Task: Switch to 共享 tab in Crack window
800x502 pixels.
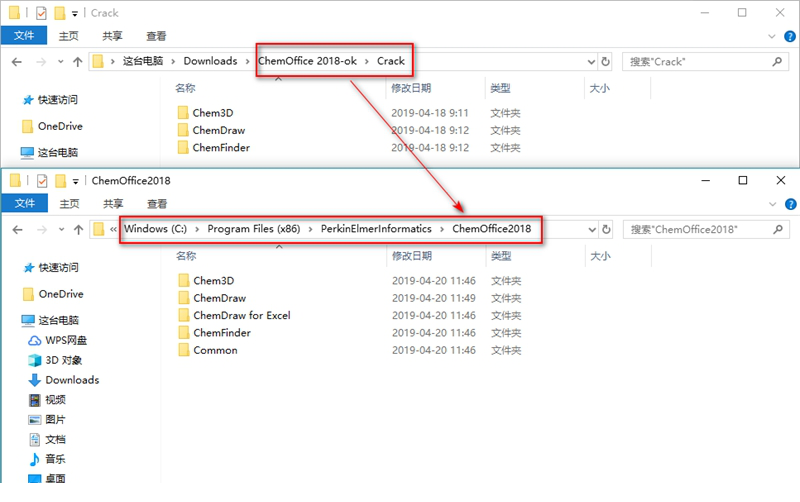Action: (x=112, y=36)
